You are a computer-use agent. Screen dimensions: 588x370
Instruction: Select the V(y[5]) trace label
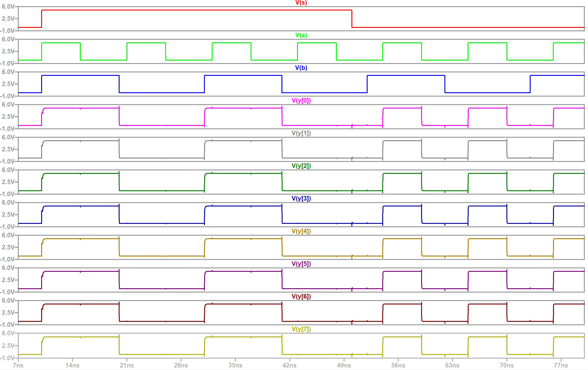tap(301, 264)
